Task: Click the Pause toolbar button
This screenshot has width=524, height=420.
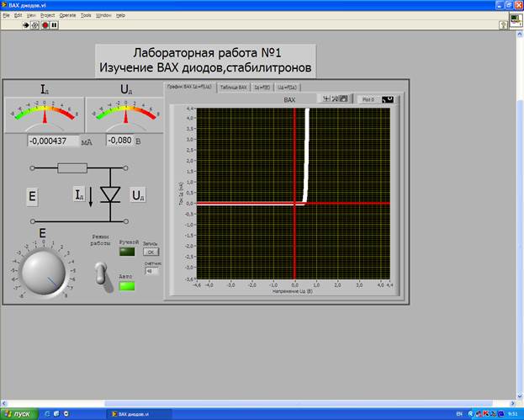Action: (55, 25)
